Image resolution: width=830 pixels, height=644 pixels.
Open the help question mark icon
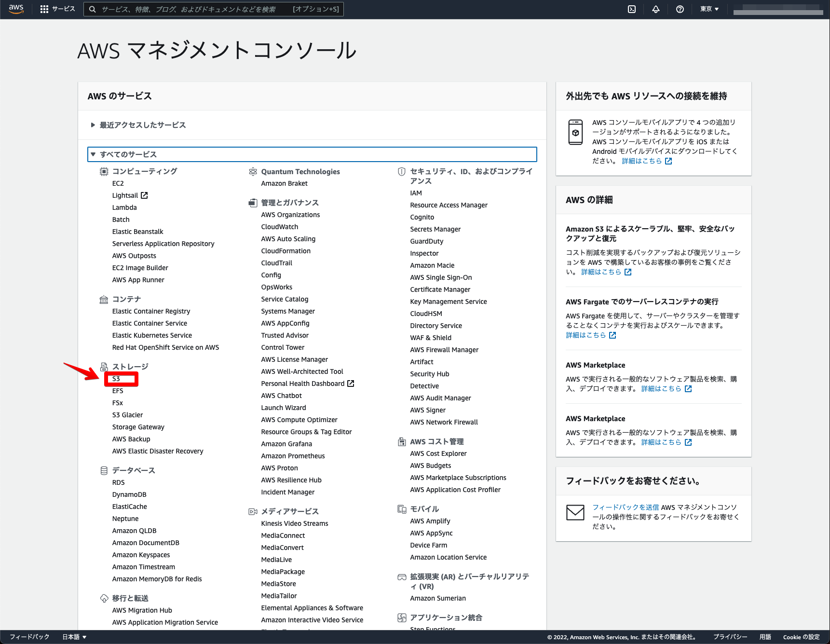680,9
